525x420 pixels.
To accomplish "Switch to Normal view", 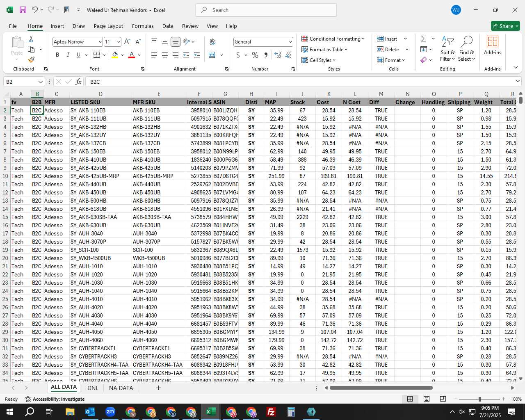I will tap(410, 399).
